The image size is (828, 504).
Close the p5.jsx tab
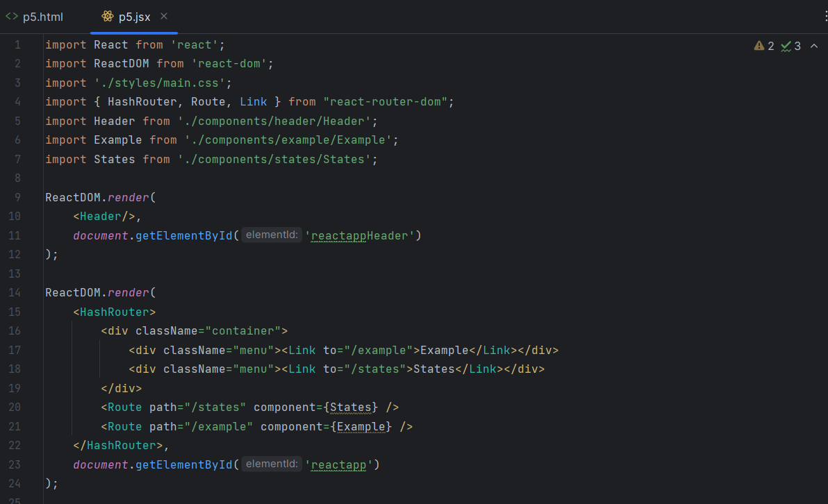164,17
